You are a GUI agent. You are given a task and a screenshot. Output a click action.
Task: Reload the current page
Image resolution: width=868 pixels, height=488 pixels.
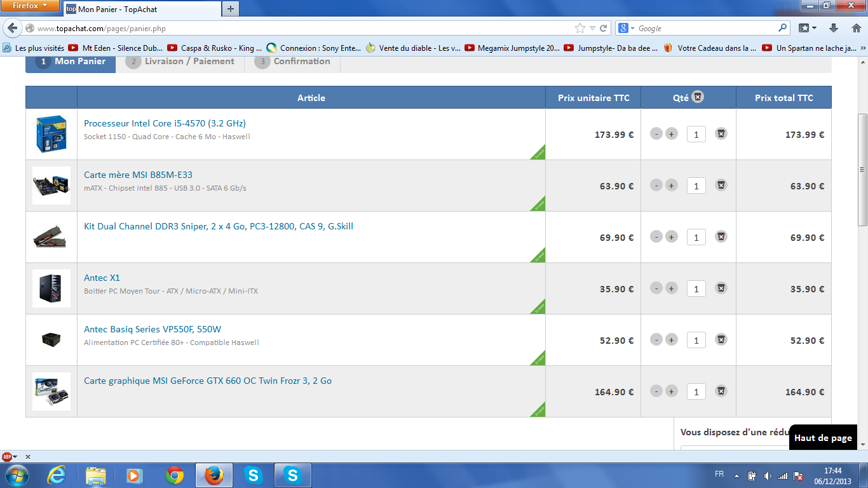[604, 29]
